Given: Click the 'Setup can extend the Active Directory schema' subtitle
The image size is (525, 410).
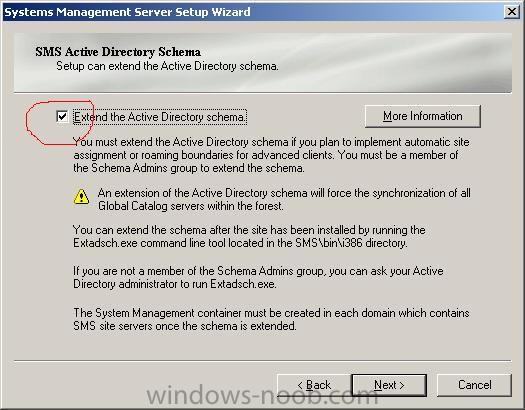Looking at the screenshot, I should (x=167, y=66).
